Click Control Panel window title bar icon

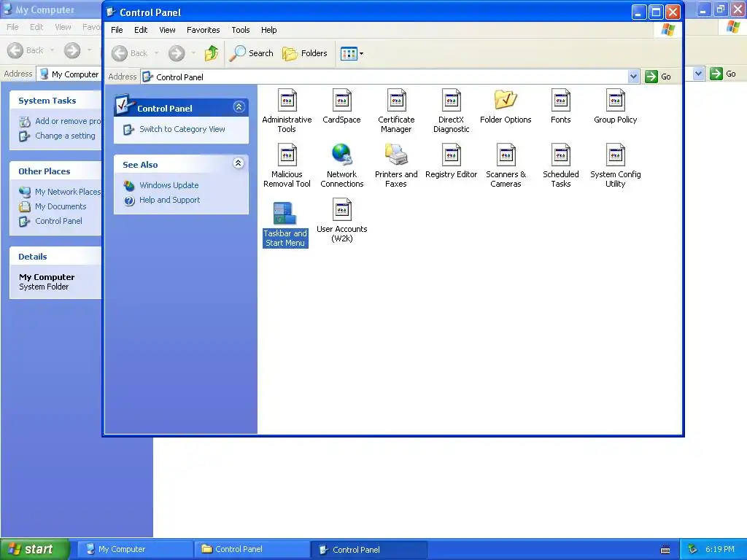[x=111, y=12]
